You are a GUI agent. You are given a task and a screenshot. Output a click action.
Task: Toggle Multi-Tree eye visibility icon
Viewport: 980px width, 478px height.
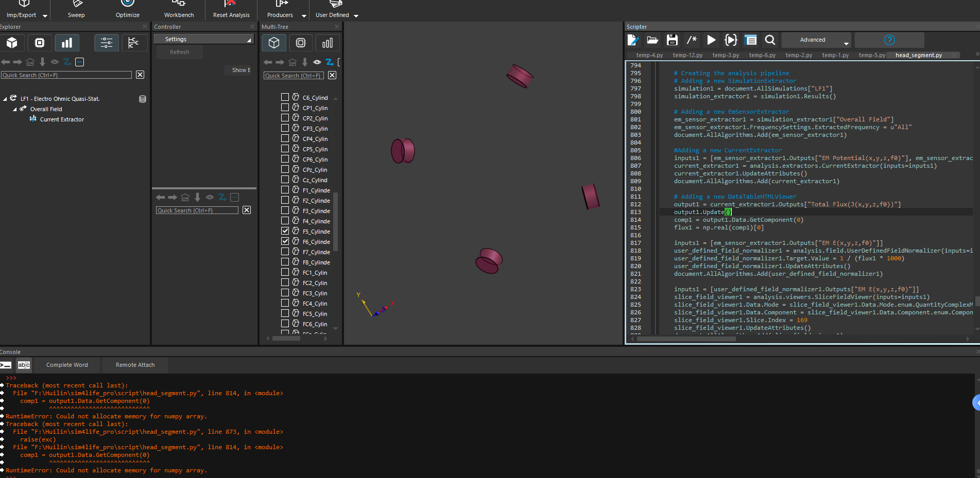click(x=317, y=62)
